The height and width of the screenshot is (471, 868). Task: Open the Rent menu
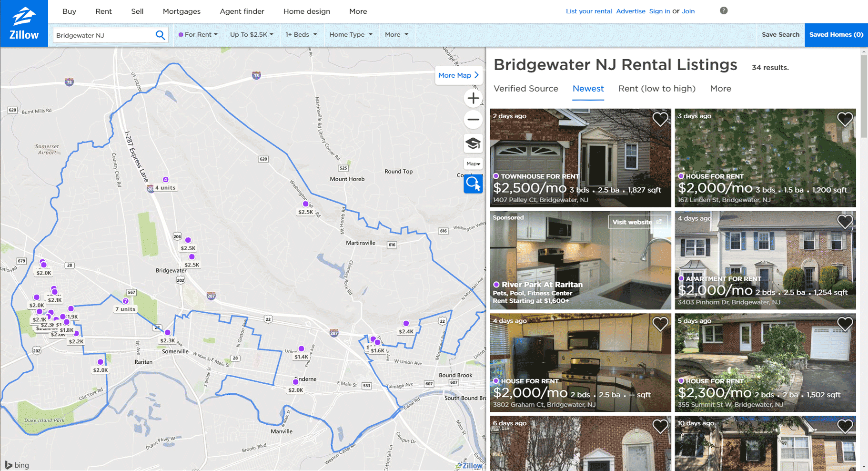click(x=103, y=11)
